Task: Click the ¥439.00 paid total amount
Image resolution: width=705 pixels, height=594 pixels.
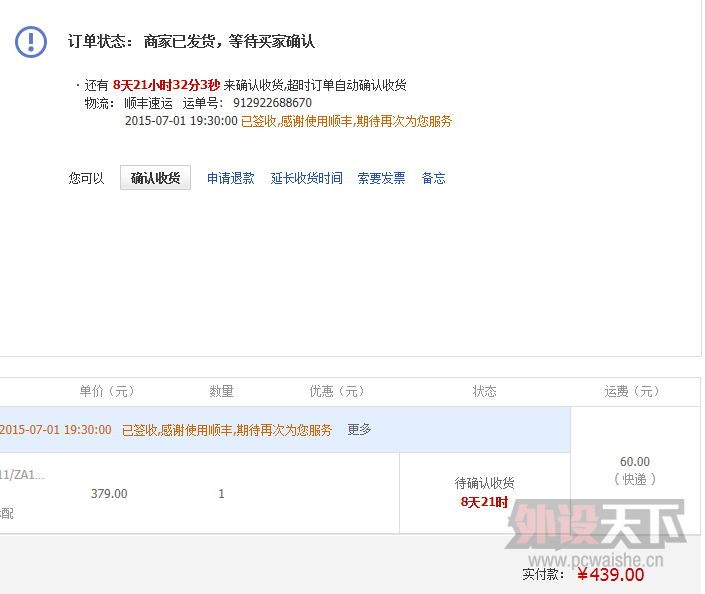Action: coord(610,574)
